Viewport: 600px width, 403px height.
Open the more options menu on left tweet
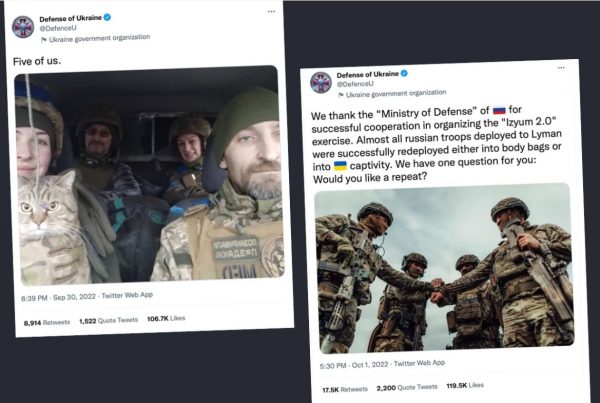(x=271, y=12)
